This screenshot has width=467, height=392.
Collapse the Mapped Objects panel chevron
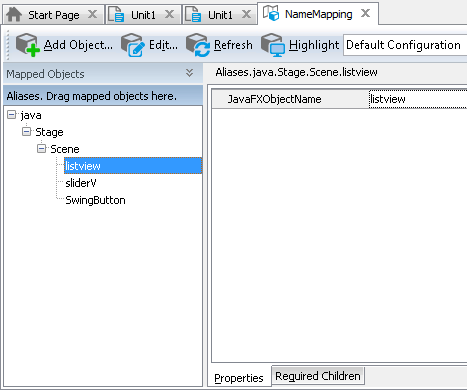[x=189, y=73]
